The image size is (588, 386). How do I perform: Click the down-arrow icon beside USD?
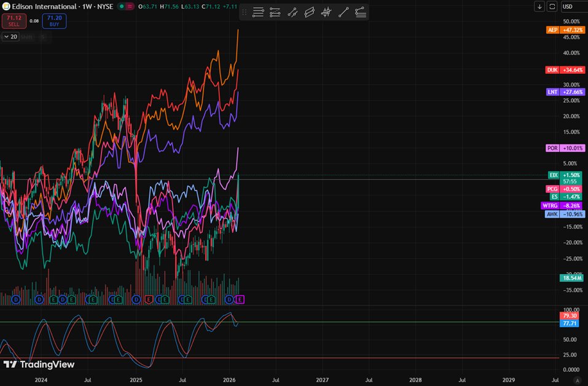pyautogui.click(x=539, y=6)
